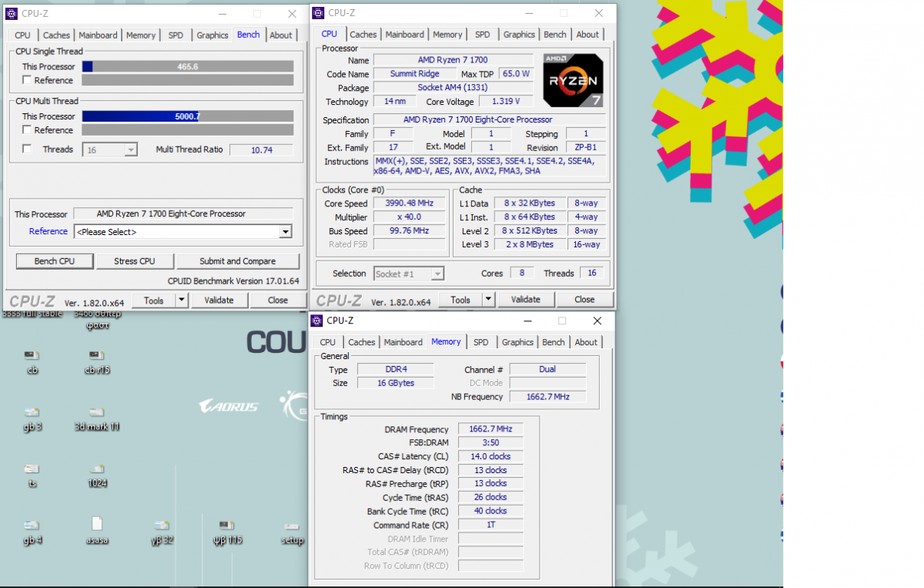Open Memory tab in the Processor window
Viewport: 924px width, 588px height.
pyautogui.click(x=447, y=35)
